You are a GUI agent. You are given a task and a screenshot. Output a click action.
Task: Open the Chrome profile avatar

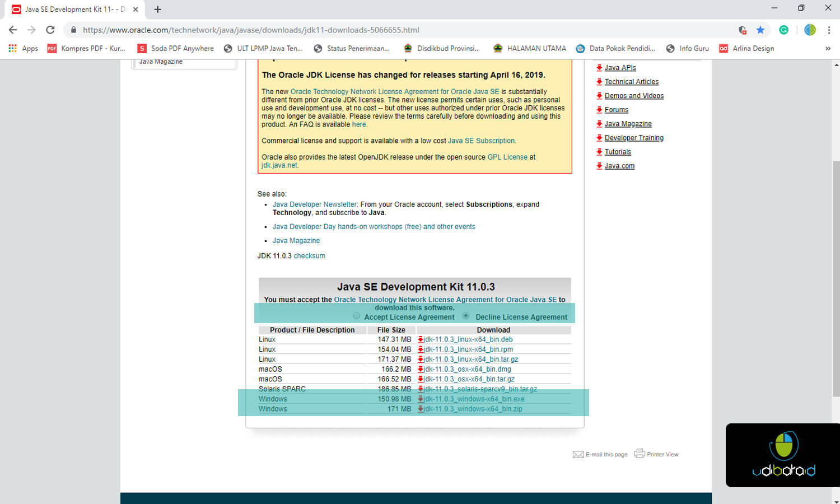click(810, 30)
